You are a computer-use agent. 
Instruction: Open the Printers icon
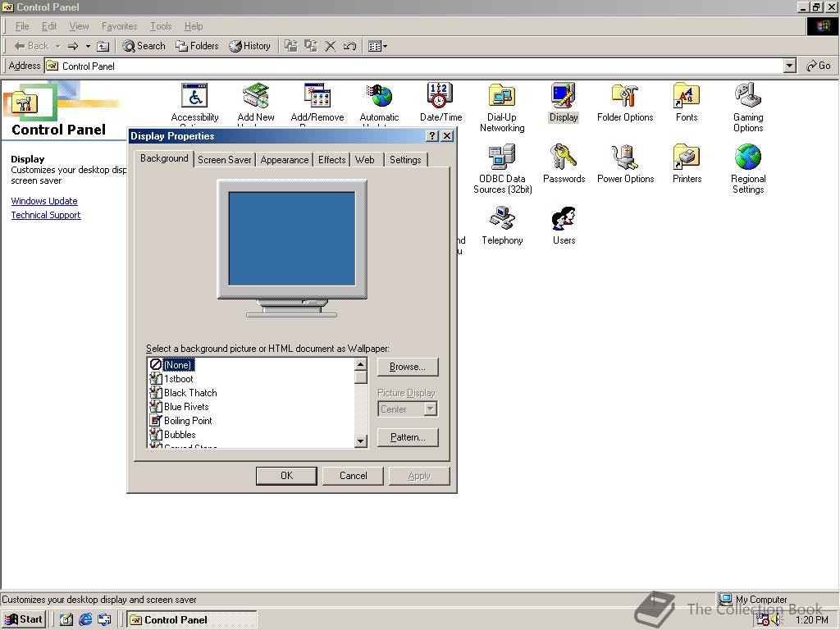point(687,158)
